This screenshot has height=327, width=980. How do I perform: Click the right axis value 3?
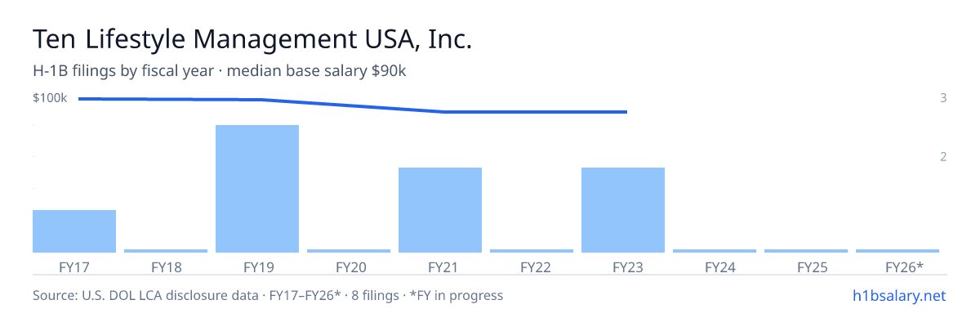(943, 98)
